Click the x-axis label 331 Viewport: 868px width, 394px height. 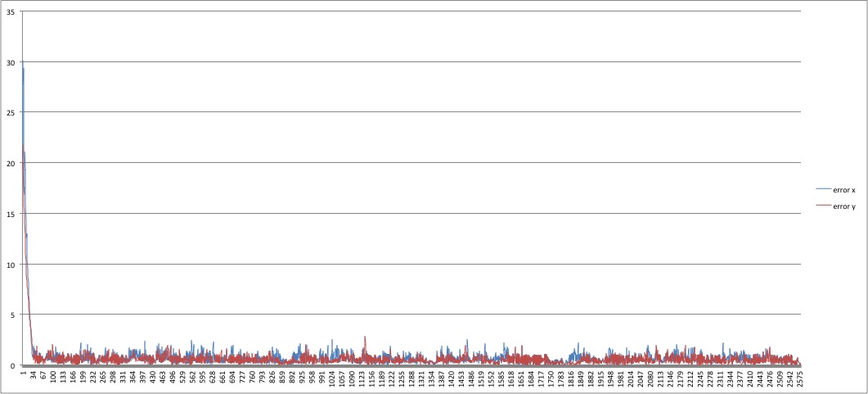click(x=123, y=376)
